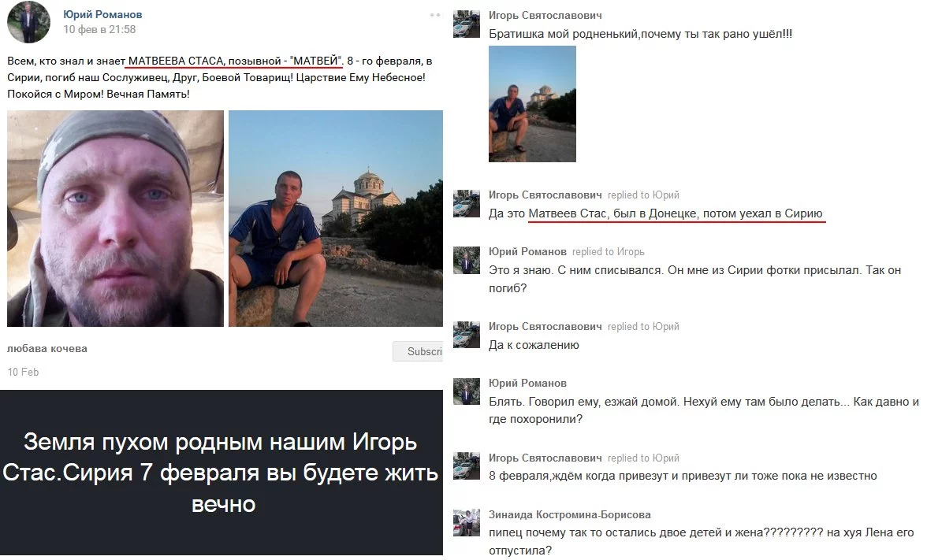Click replied to Игорь in Юрий's reply
927x560 pixels.
[609, 252]
